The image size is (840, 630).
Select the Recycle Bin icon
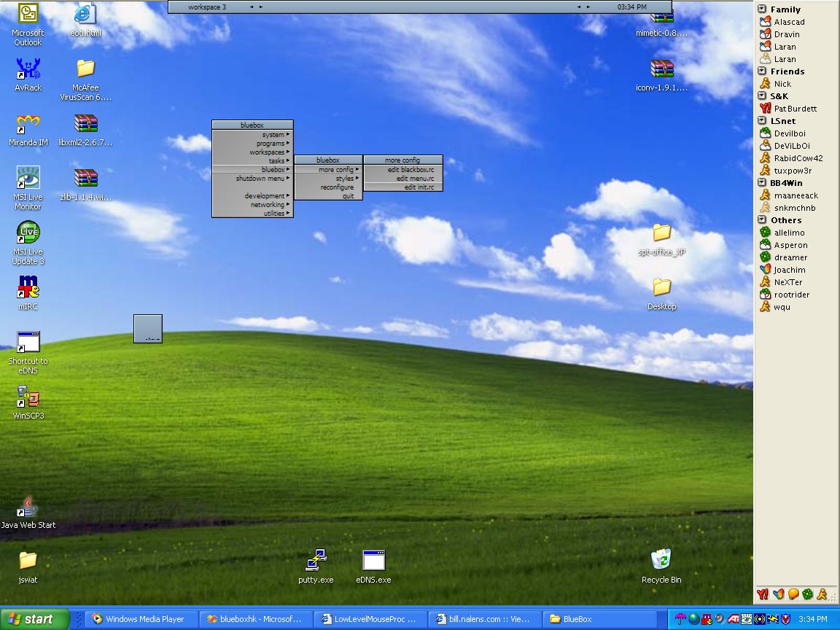[661, 566]
